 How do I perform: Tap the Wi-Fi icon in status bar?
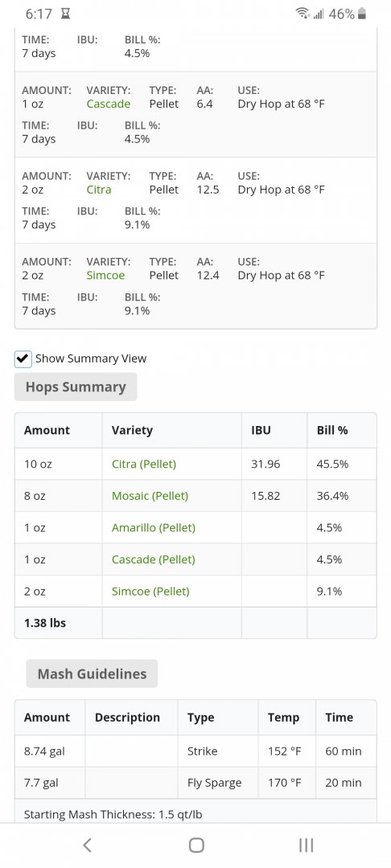tap(303, 14)
